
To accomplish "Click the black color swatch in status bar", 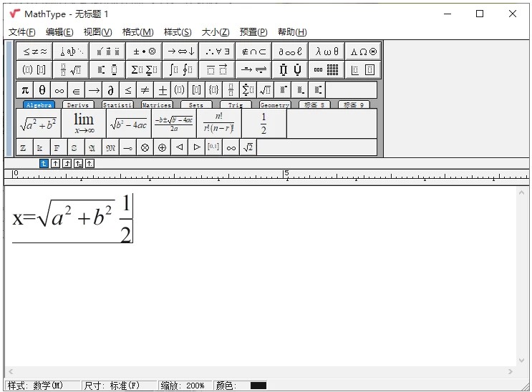I will [x=258, y=386].
